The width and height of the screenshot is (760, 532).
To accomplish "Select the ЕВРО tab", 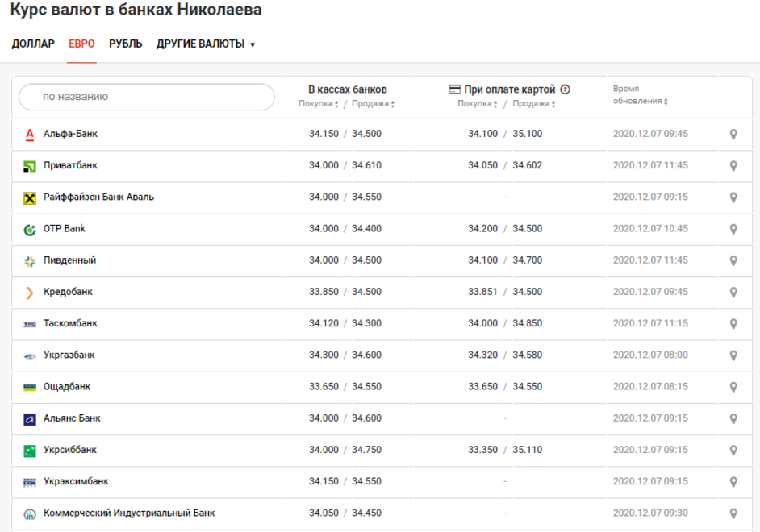I will click(81, 44).
